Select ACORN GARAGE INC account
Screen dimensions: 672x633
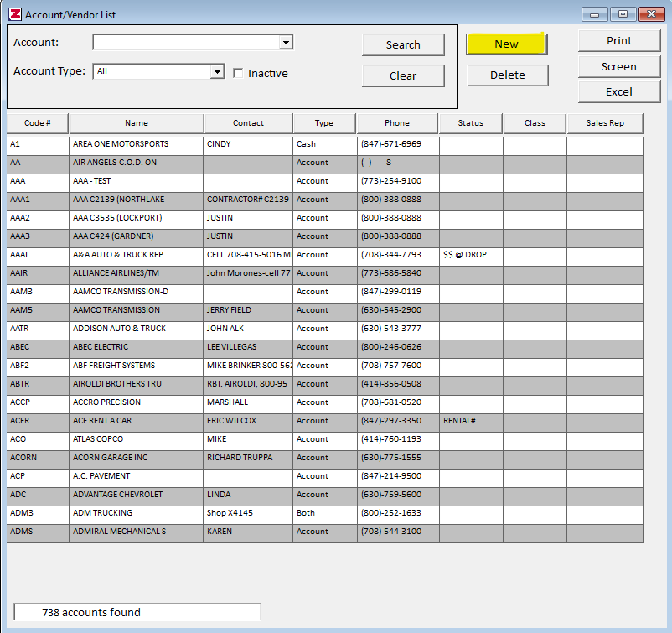click(x=325, y=459)
